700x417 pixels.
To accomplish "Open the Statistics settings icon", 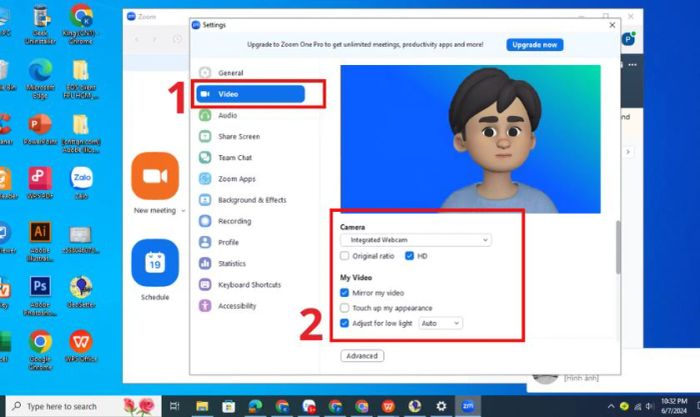I will (205, 263).
